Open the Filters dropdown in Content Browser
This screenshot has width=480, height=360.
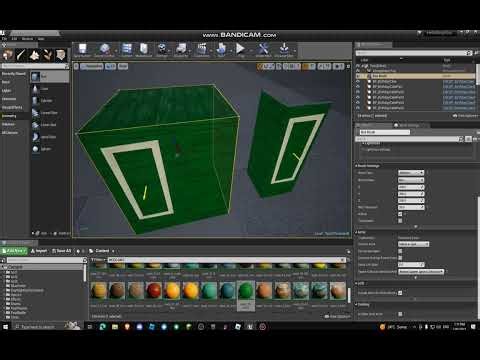[98, 260]
